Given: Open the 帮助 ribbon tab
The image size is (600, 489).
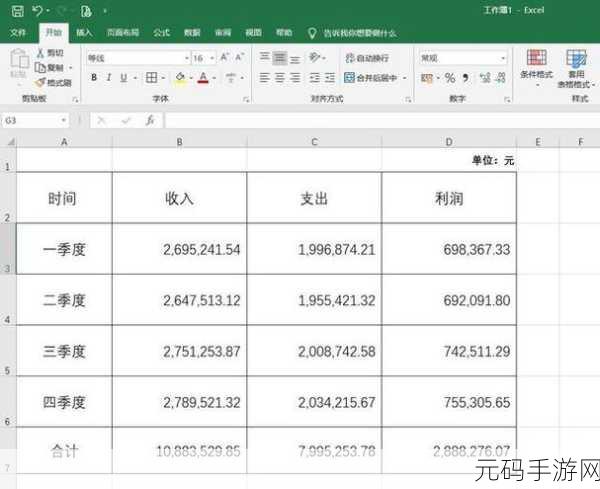Looking at the screenshot, I should pyautogui.click(x=284, y=33).
